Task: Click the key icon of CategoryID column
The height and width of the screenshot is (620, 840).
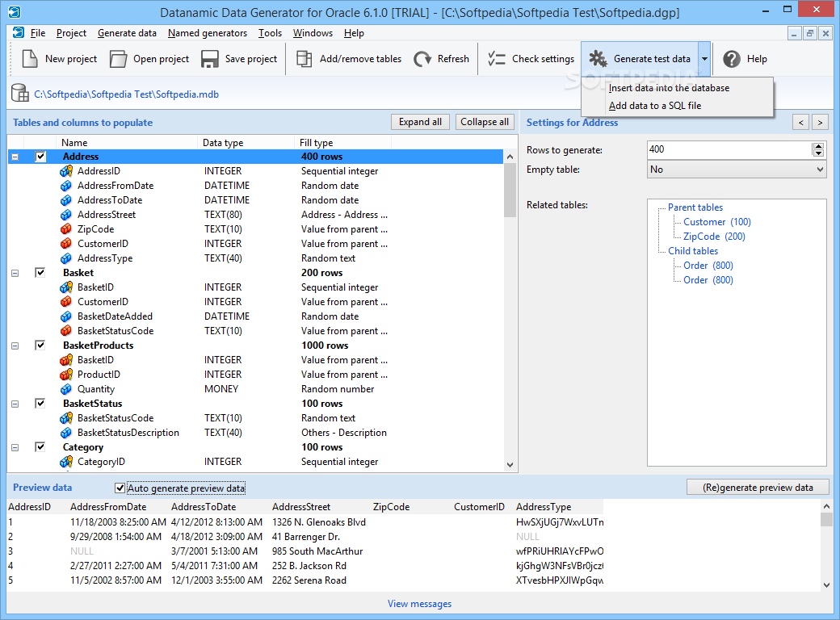Action: 66,462
